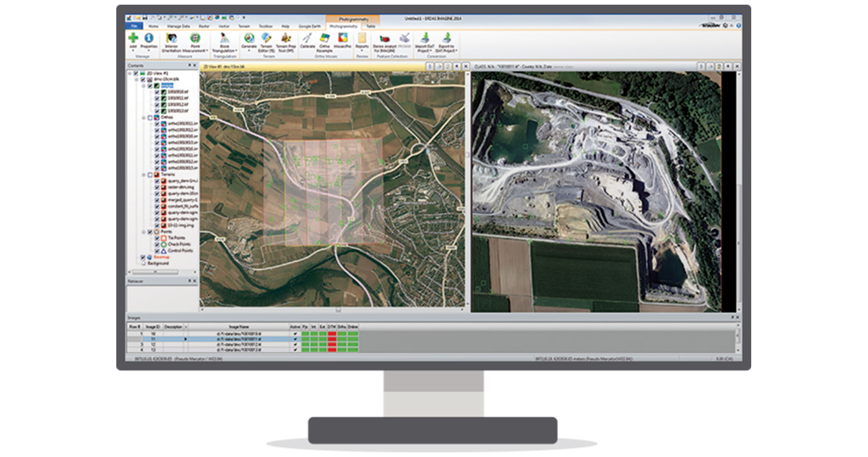Image resolution: width=868 pixels, height=457 pixels.
Task: Click the Generate terrain icon
Action: (x=249, y=38)
